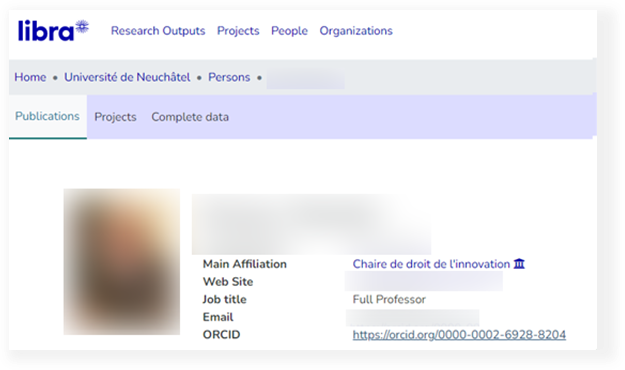Open Chaire de droit de l'innovation link
This screenshot has height=370, width=625.
pos(431,264)
